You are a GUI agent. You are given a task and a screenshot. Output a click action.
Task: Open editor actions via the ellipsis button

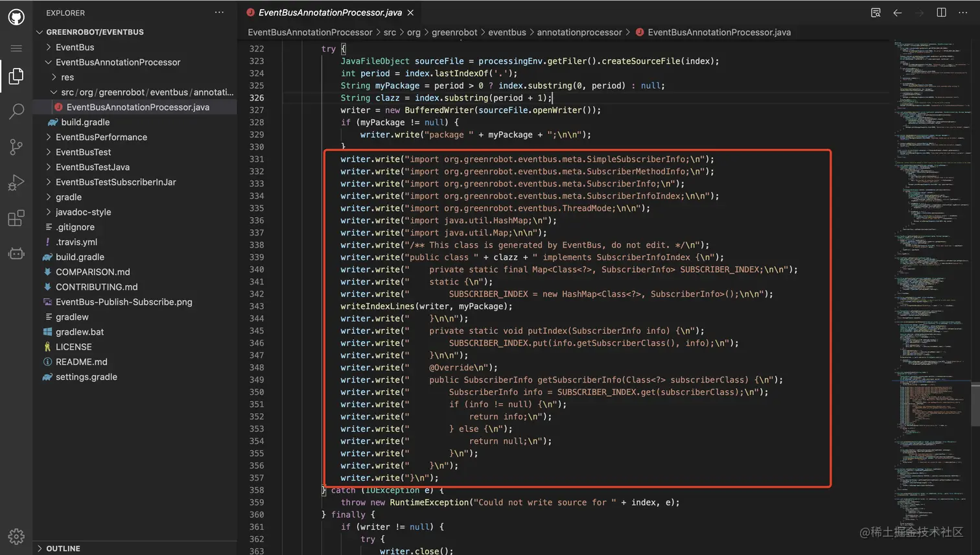point(964,12)
